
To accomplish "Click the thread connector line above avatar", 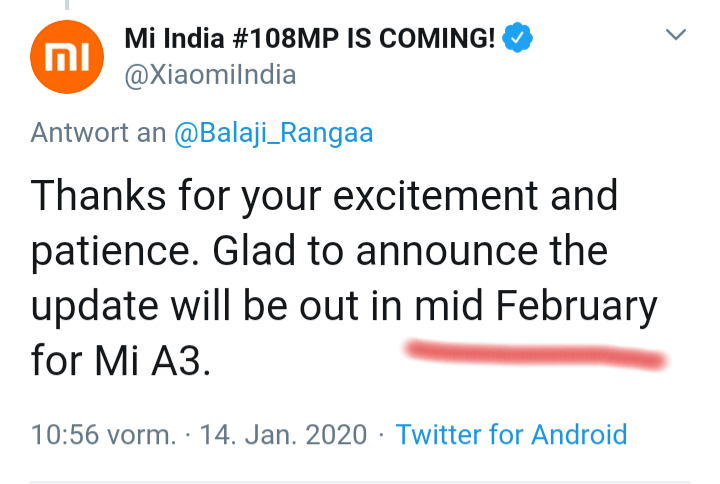I will (x=67, y=5).
